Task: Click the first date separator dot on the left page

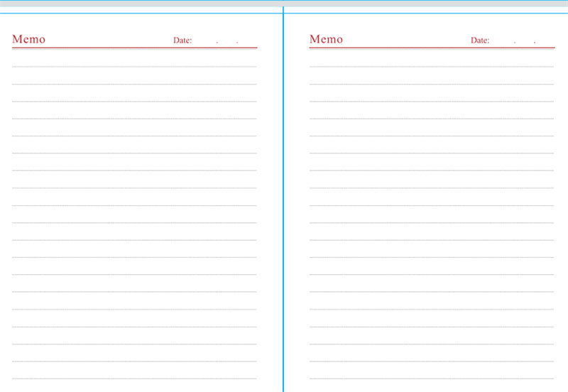Action: tap(217, 43)
